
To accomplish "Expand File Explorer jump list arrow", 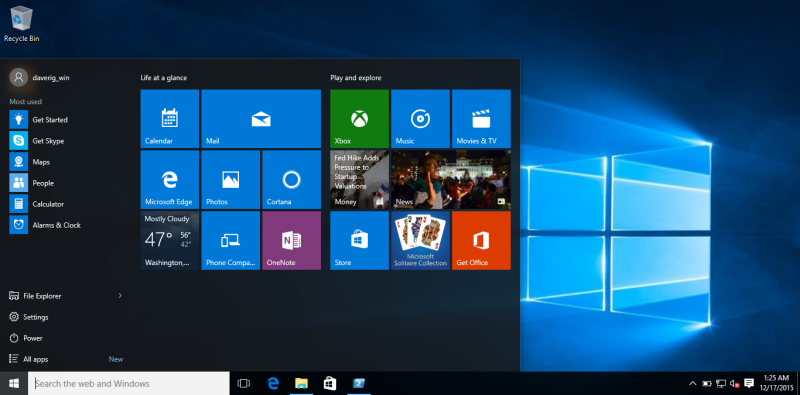I will 120,295.
